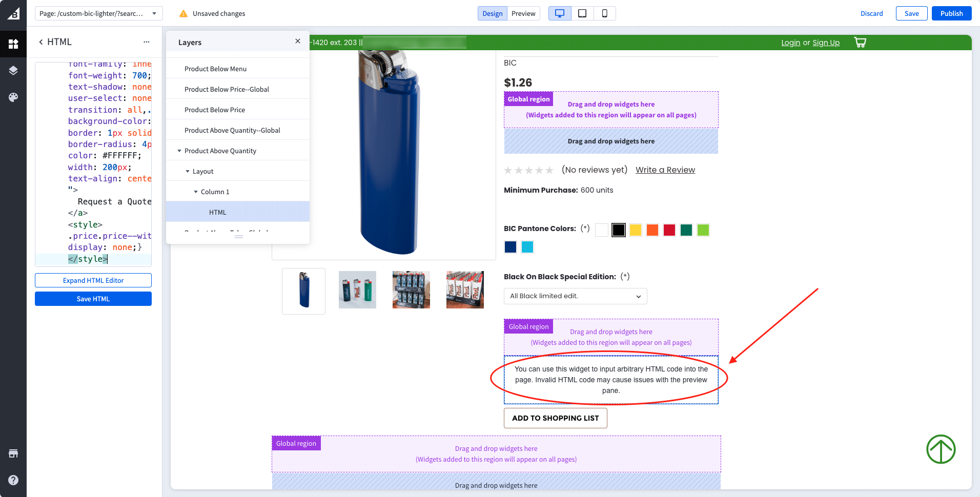Select Product Above Quantity--Global layer

click(x=238, y=130)
